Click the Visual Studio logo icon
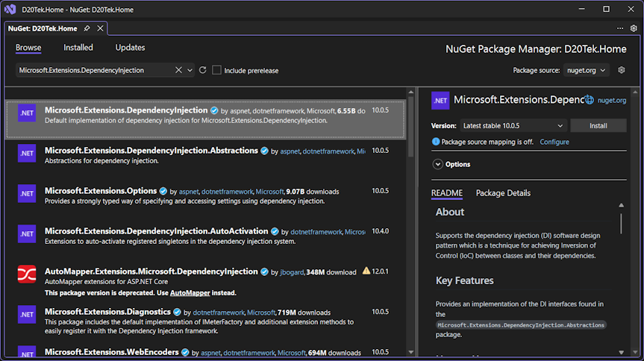 [x=10, y=9]
